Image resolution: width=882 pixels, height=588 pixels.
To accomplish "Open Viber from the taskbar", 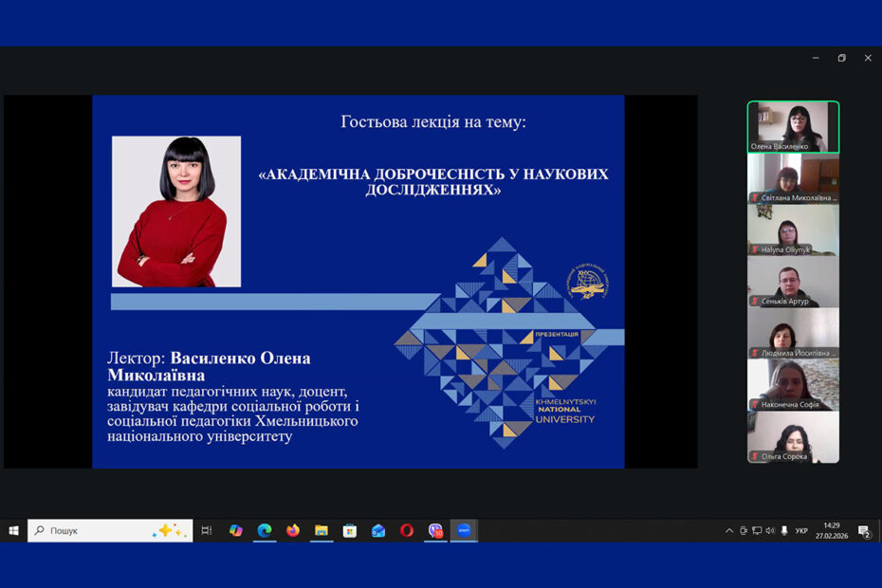I will (x=435, y=530).
